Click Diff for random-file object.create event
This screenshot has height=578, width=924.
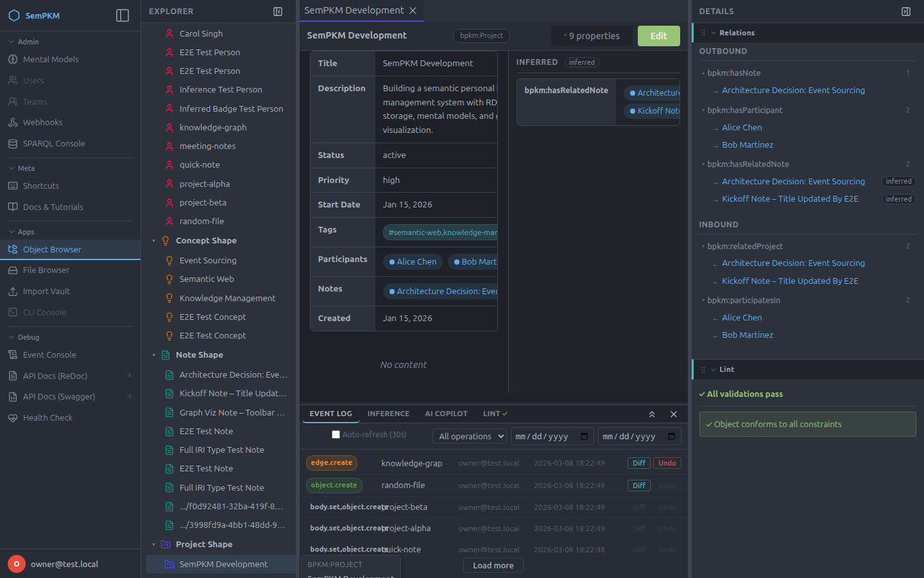639,486
